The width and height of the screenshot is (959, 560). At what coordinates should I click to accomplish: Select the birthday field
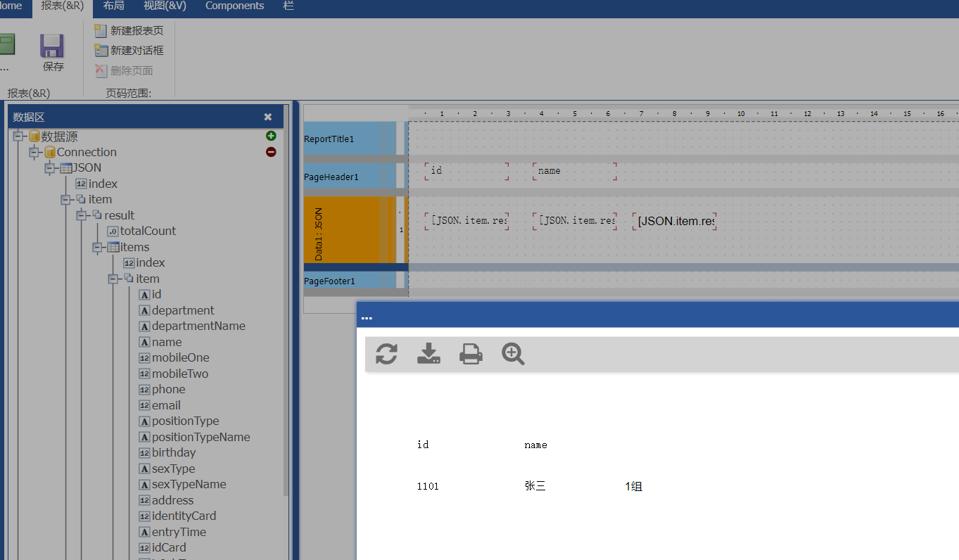tap(167, 452)
